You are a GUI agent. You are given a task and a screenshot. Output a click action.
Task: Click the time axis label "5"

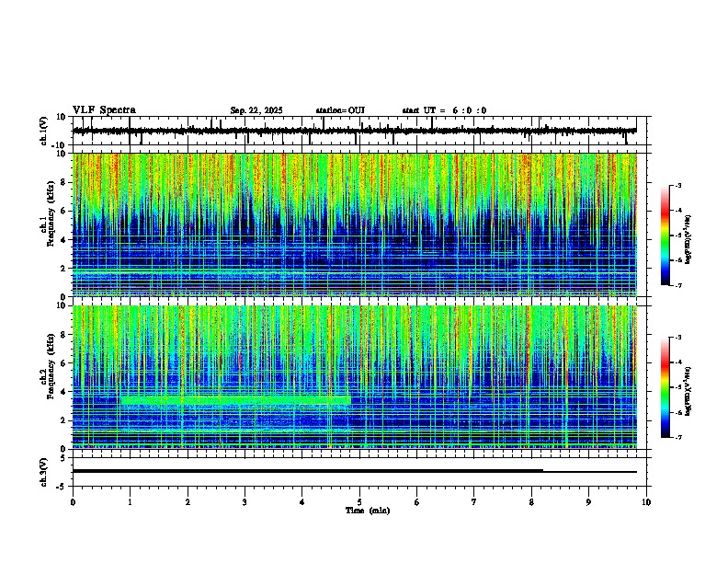359,502
